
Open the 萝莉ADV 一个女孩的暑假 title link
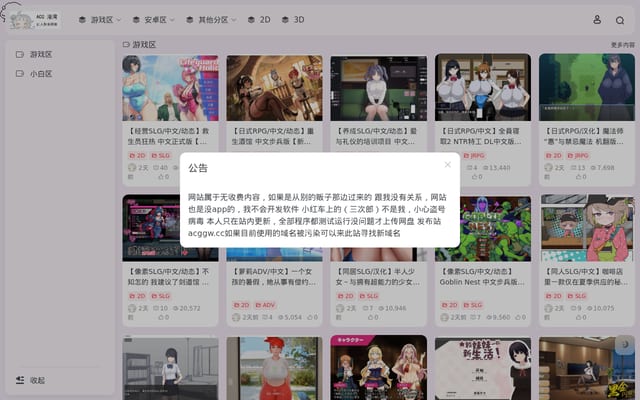point(272,277)
